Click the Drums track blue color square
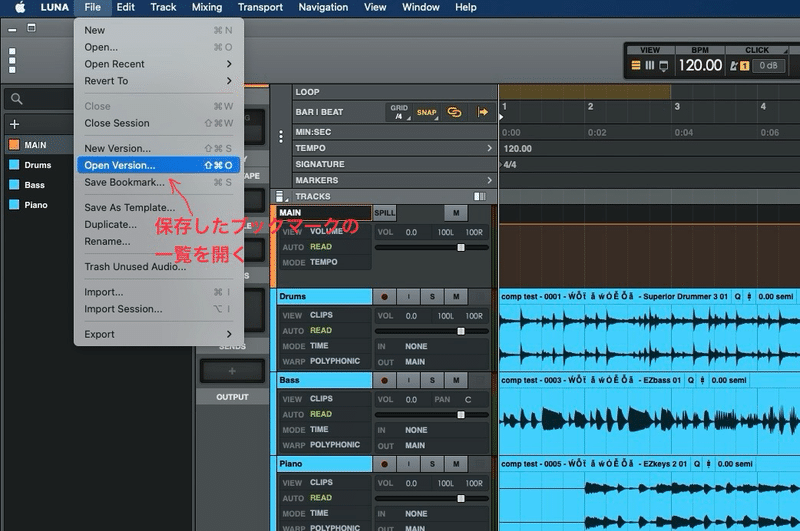The height and width of the screenshot is (531, 800). coord(14,164)
